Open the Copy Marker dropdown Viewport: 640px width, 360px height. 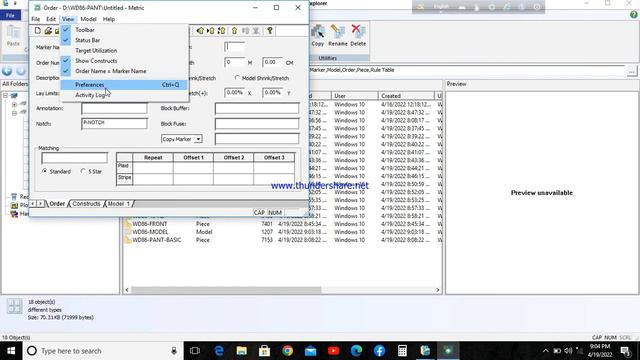click(198, 139)
